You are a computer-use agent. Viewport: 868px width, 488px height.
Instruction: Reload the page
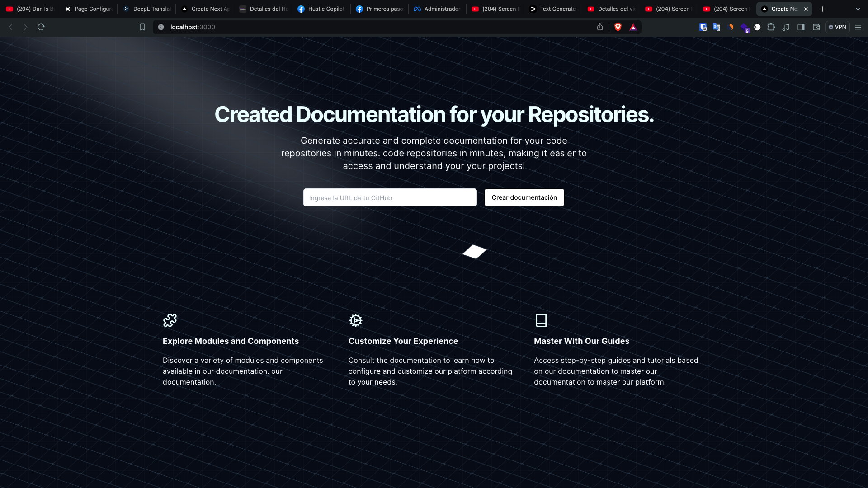[x=41, y=27]
